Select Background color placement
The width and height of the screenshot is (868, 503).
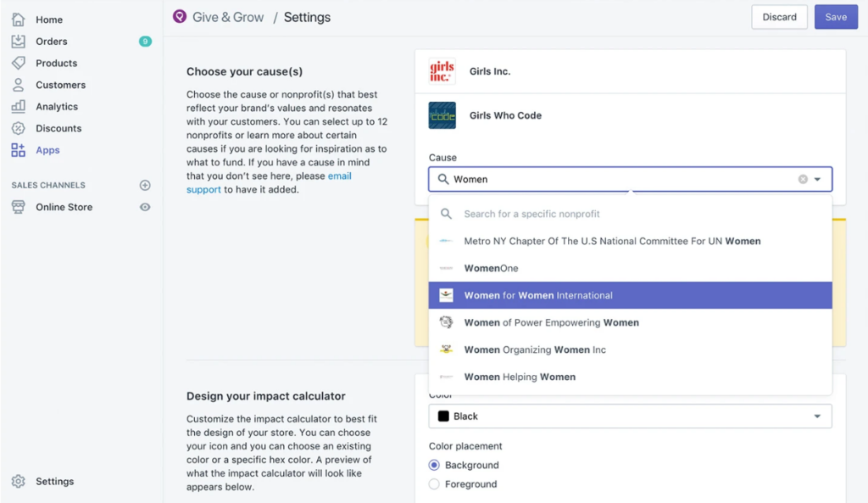click(434, 465)
